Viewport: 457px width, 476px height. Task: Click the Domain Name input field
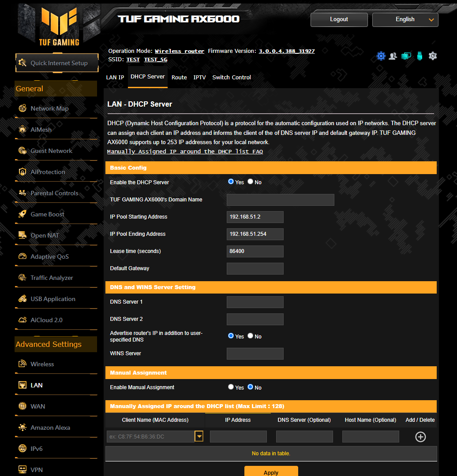281,200
